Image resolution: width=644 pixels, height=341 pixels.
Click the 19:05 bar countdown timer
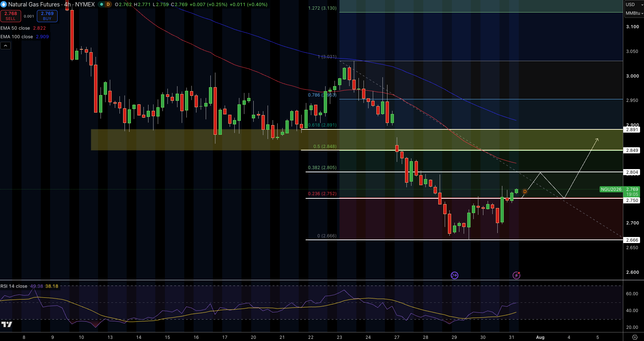[x=632, y=194]
